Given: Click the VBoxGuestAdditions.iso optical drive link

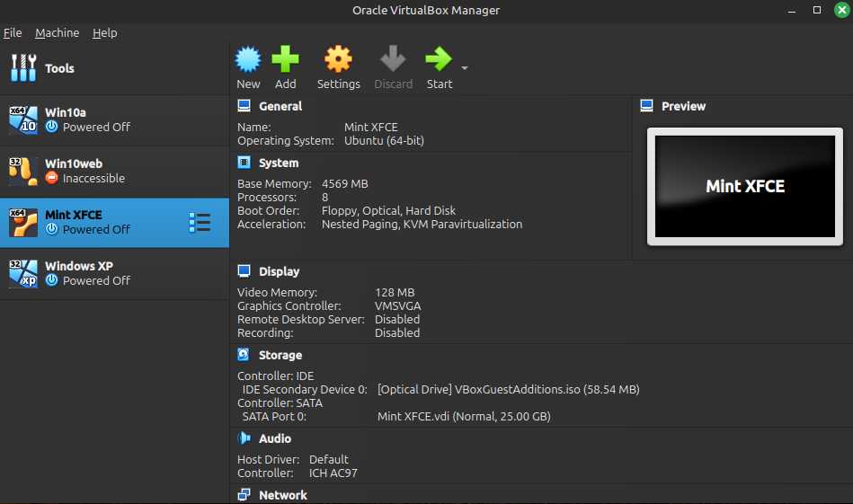Looking at the screenshot, I should pyautogui.click(x=508, y=389).
